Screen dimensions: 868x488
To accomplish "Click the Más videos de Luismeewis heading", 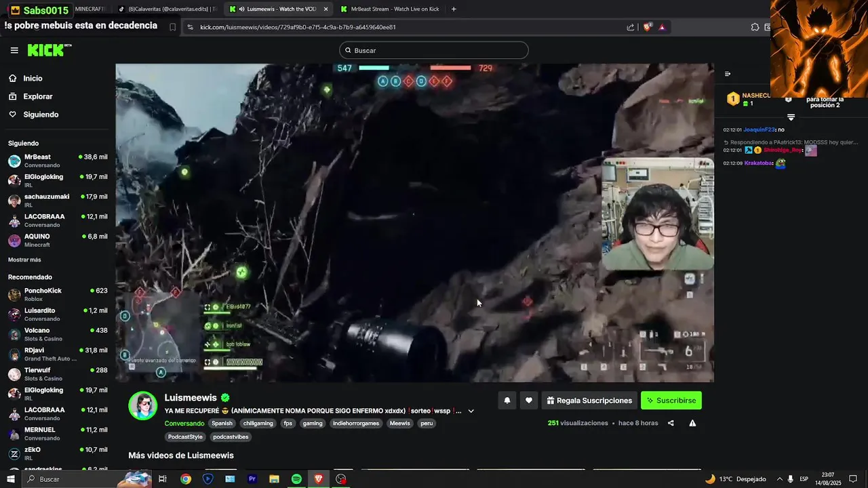I will (x=181, y=455).
